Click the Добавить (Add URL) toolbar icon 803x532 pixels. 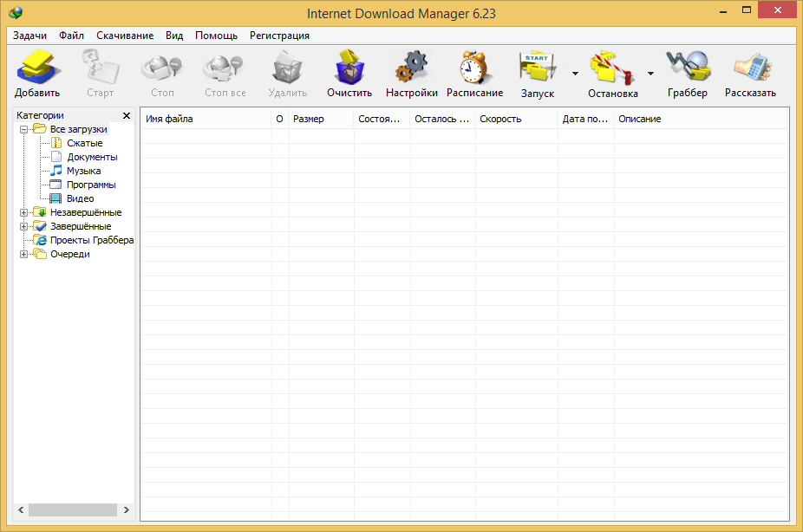[37, 68]
